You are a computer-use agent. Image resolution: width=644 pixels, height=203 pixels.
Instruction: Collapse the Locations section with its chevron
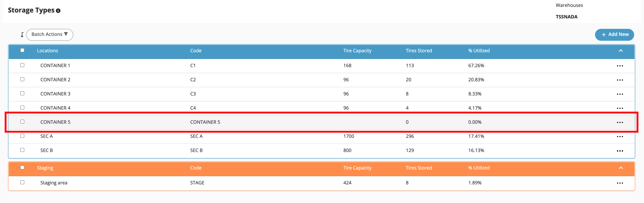pyautogui.click(x=621, y=51)
